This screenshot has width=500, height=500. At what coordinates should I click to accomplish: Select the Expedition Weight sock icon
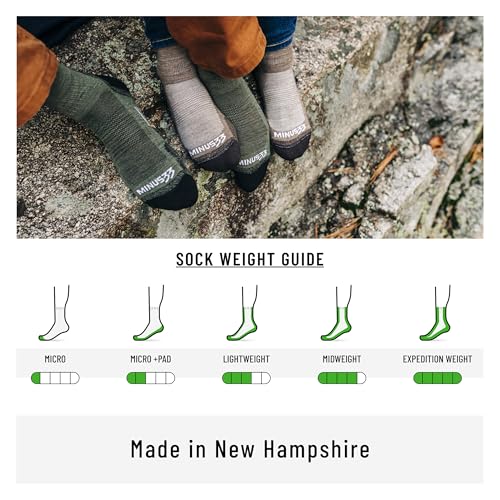435,313
